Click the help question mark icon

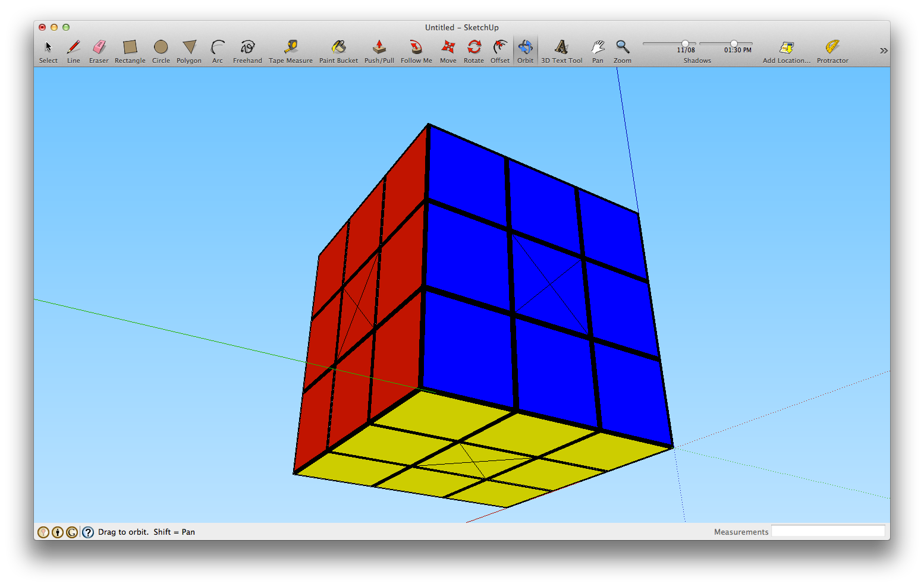[x=87, y=532]
